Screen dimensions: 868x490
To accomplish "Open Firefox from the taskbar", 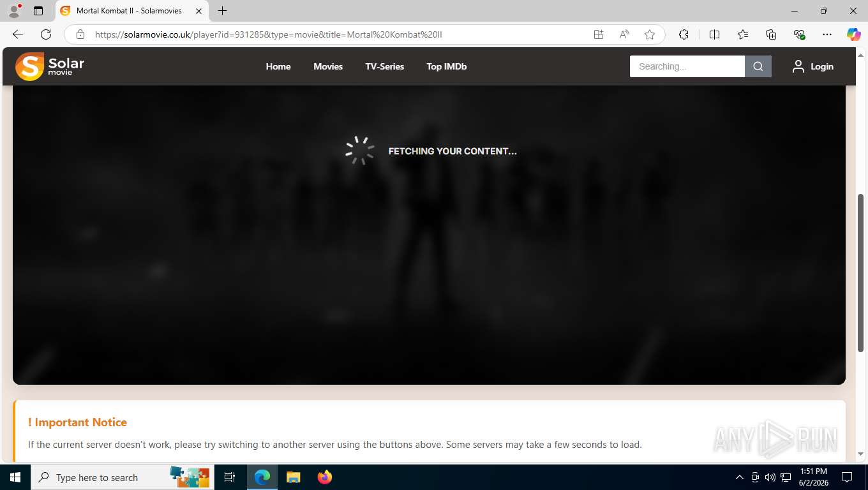I will (x=324, y=477).
